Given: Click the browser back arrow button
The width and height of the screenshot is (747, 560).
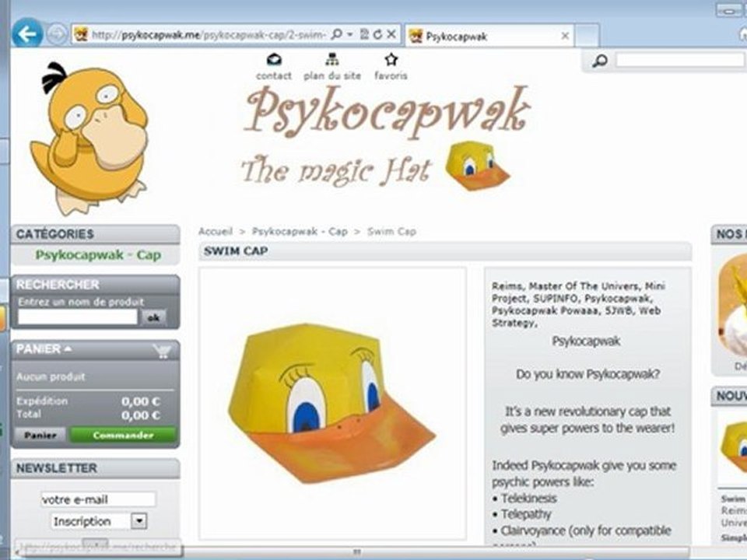Looking at the screenshot, I should coord(27,33).
